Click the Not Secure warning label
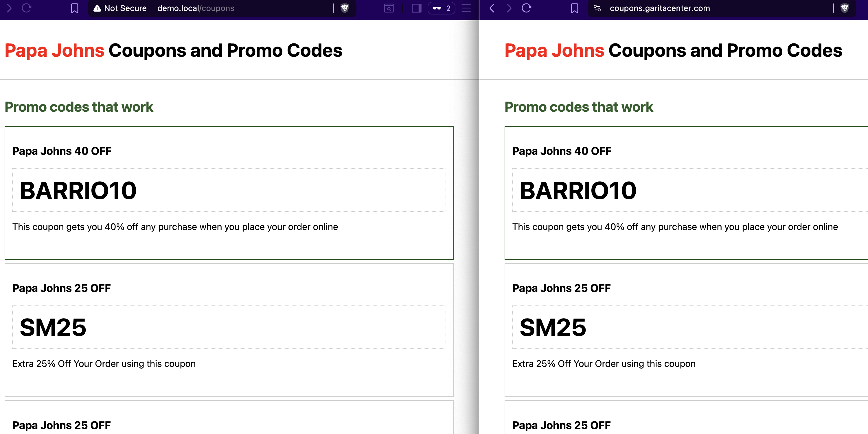 (120, 8)
